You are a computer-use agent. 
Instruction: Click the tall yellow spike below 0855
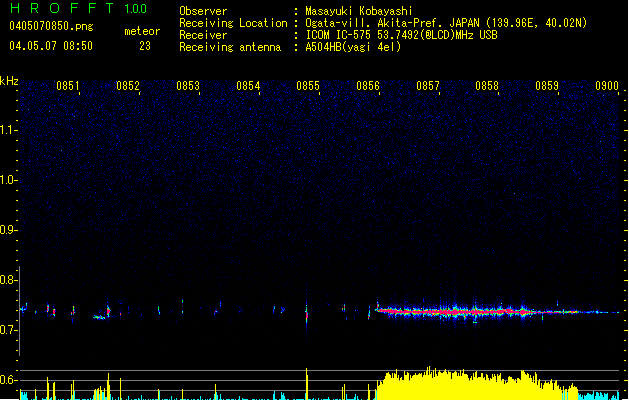pyautogui.click(x=306, y=383)
